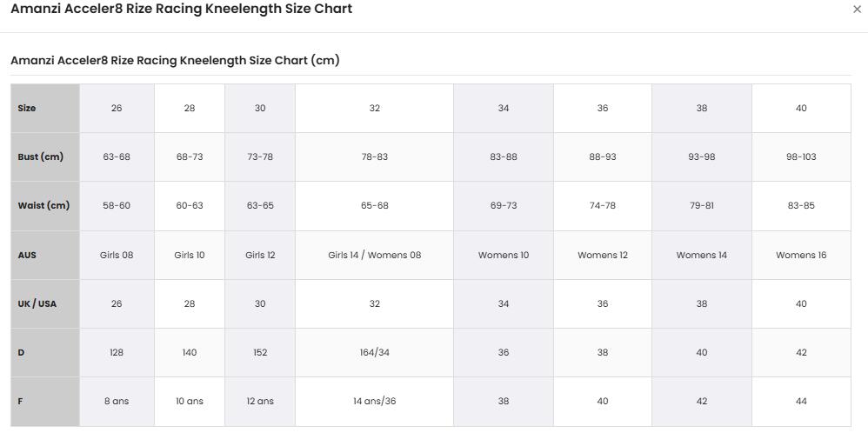
Task: Click the 14 ans/36 cell
Action: pyautogui.click(x=374, y=401)
